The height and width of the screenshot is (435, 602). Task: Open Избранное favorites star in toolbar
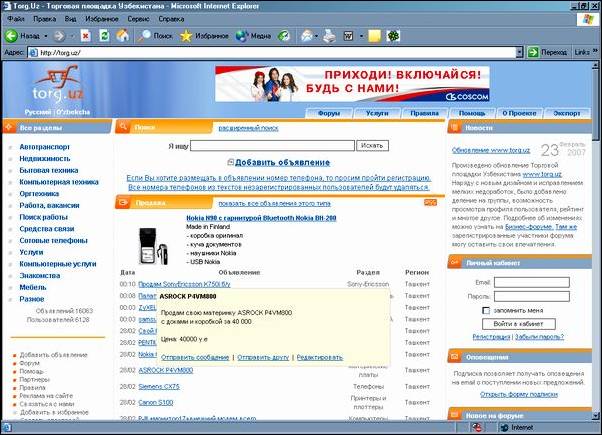click(x=203, y=35)
